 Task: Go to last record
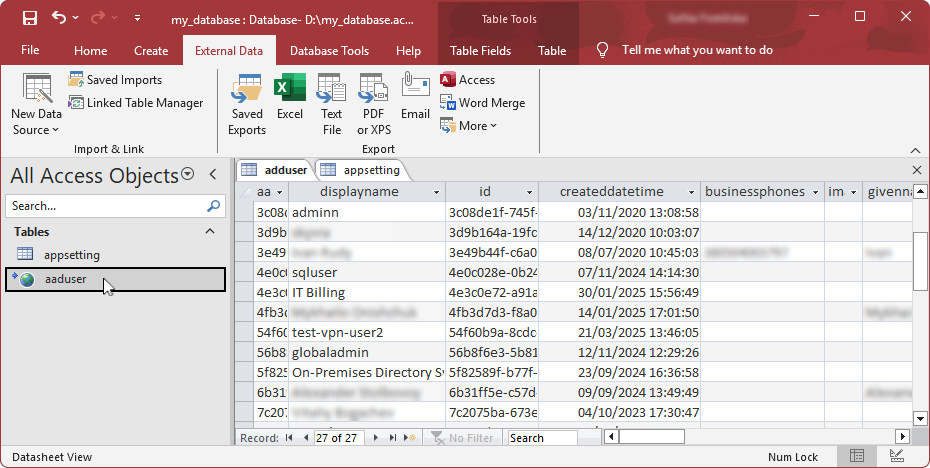[393, 438]
